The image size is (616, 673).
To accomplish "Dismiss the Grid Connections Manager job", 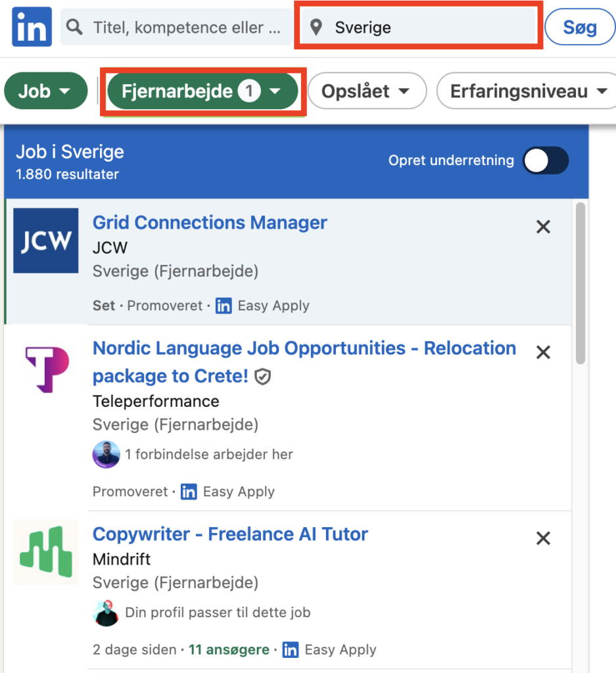I will [x=543, y=227].
